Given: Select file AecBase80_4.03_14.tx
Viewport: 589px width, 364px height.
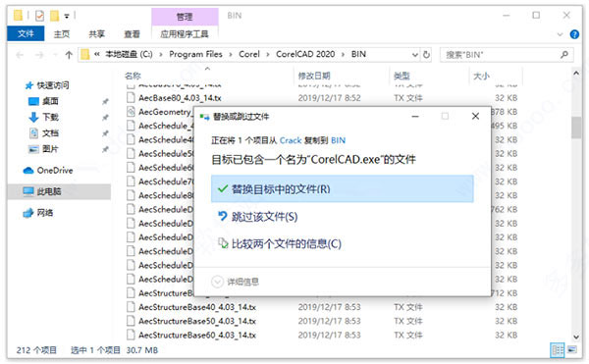Looking at the screenshot, I should pyautogui.click(x=180, y=98).
